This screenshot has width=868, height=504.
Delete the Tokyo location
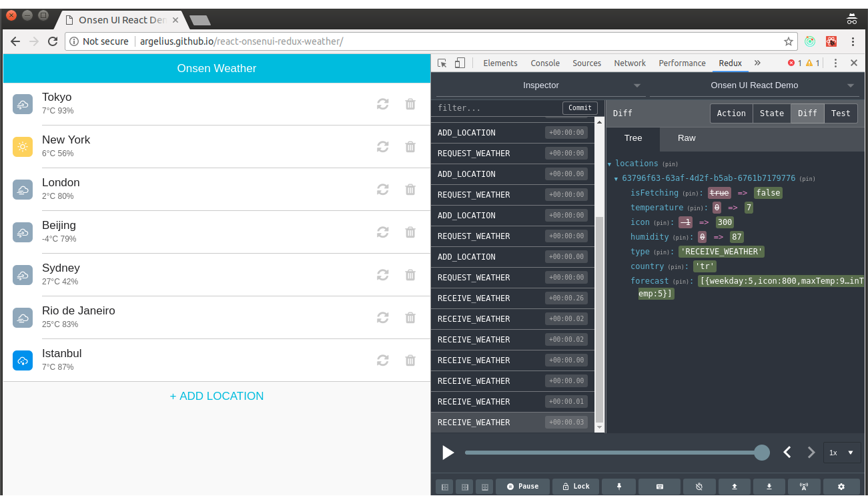[x=410, y=104]
